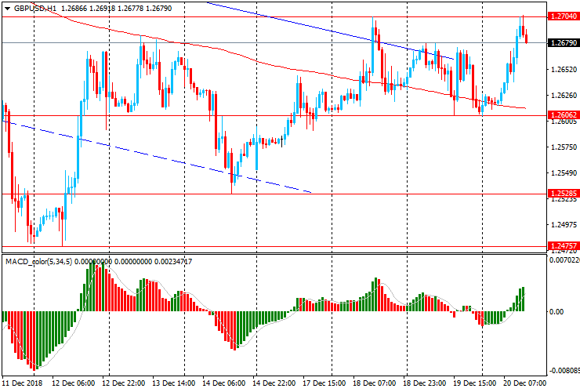The image size is (580, 392).
Task: Click the 1.24757 red price level label
Action: 563,246
